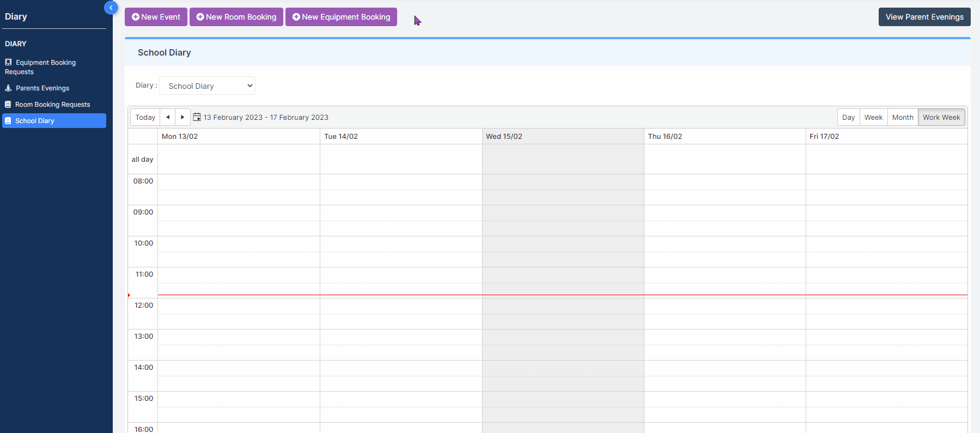Viewport: 980px width, 433px height.
Task: Create a New Event
Action: click(x=156, y=17)
